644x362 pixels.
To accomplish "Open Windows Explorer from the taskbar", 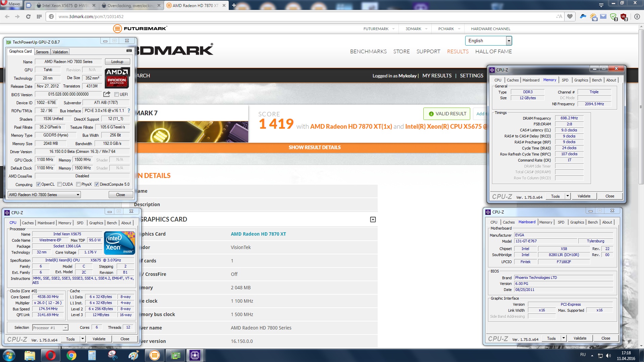I will [30, 355].
